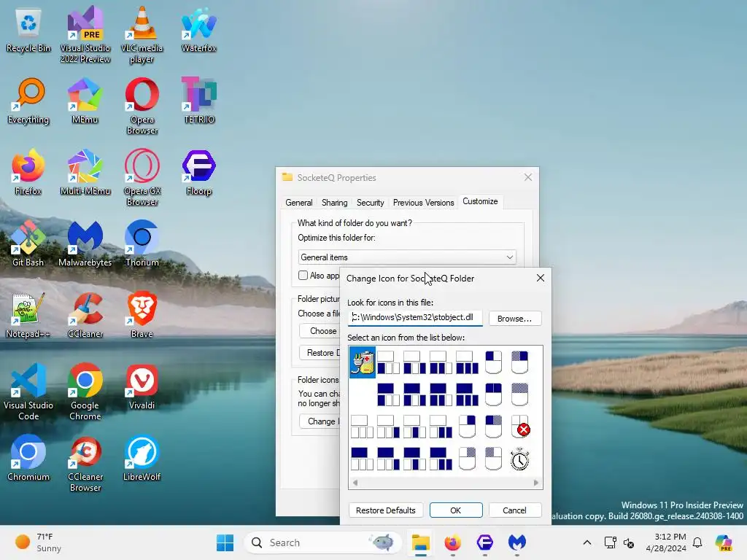This screenshot has height=560, width=747.
Task: Select the Customize tab
Action: [480, 201]
